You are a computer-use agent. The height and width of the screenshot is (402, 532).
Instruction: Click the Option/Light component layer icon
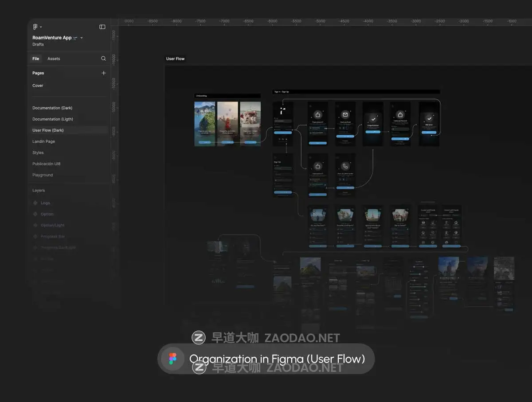(x=35, y=225)
